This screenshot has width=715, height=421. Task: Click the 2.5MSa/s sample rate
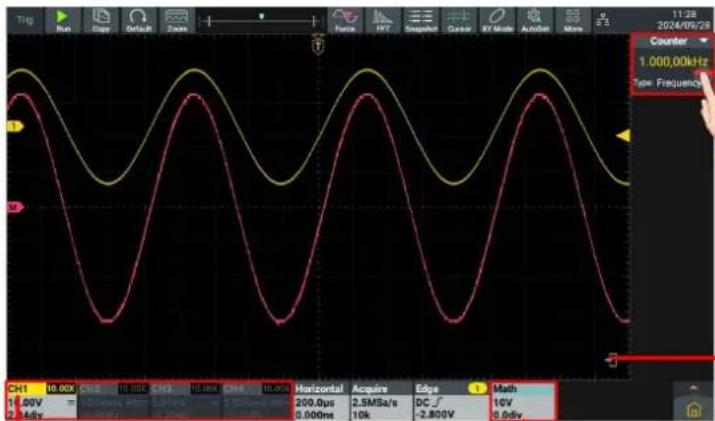click(x=375, y=403)
